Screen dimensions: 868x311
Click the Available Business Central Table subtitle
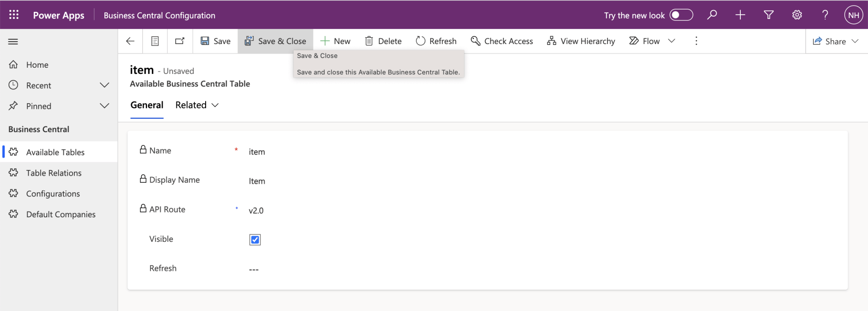(190, 84)
